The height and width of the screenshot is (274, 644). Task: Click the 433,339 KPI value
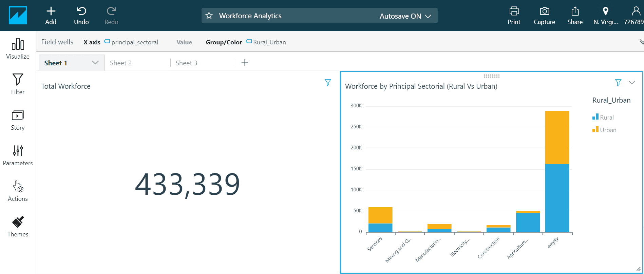click(x=187, y=184)
